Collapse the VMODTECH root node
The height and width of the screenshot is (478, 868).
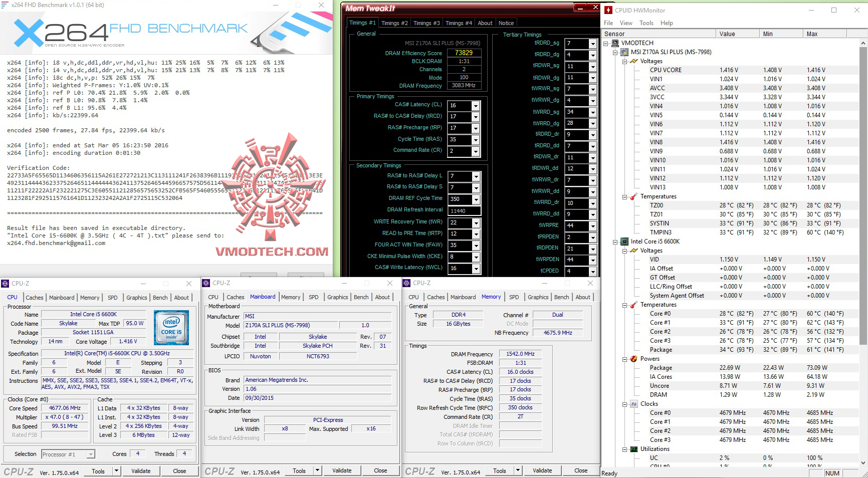pyautogui.click(x=606, y=43)
